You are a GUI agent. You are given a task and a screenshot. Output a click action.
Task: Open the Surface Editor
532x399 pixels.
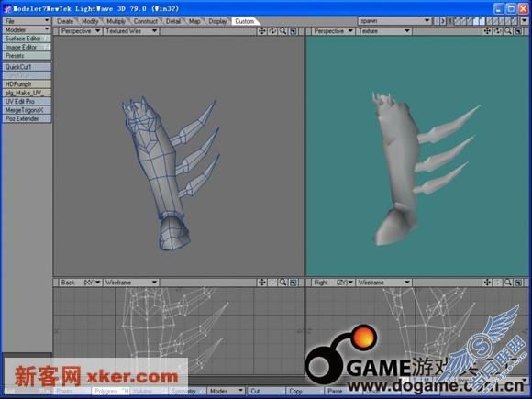tap(27, 39)
